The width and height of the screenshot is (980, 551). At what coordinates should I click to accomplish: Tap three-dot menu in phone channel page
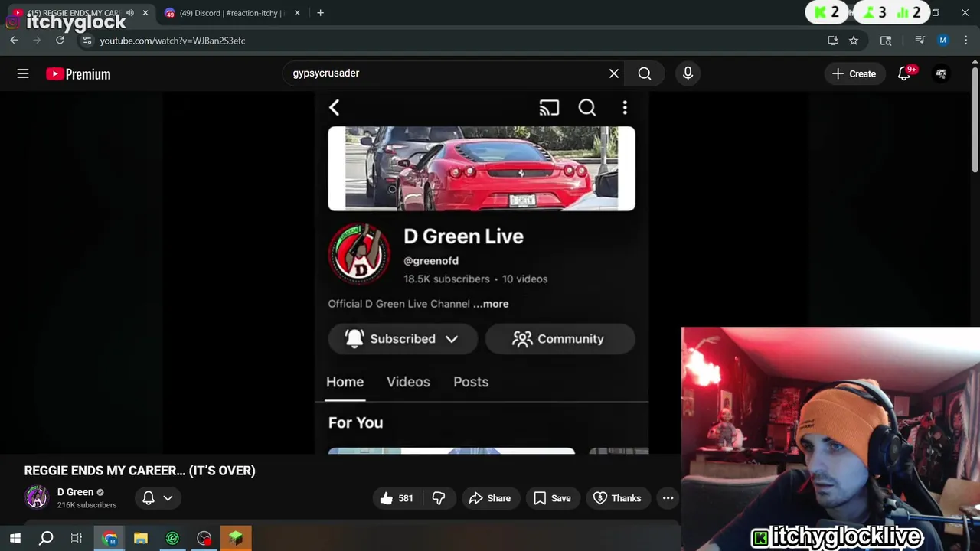pyautogui.click(x=625, y=108)
